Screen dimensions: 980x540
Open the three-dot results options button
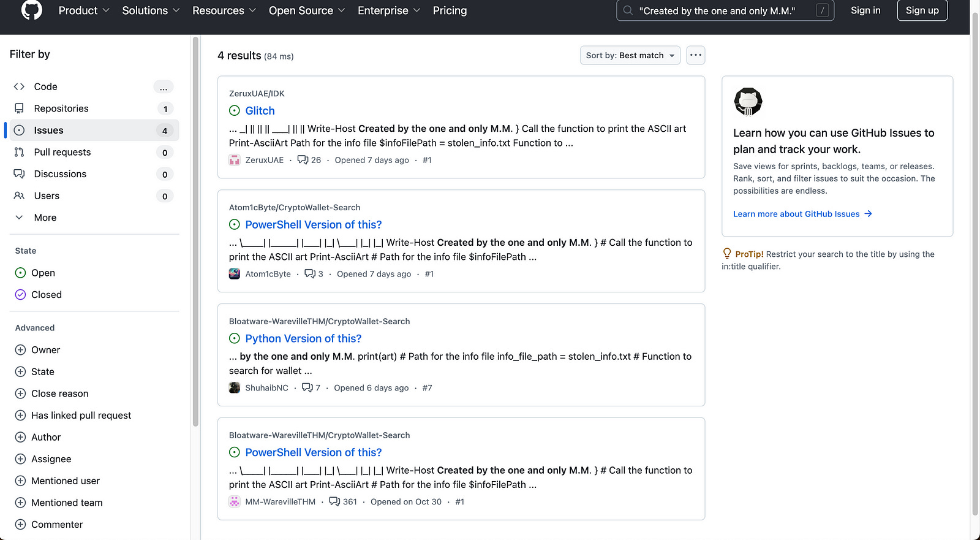696,55
